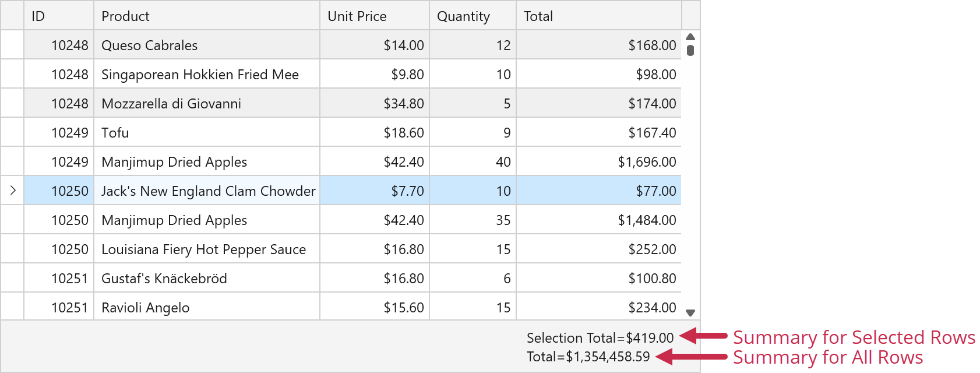The image size is (980, 373).
Task: Click the $1,696.00 total cell
Action: pos(647,162)
